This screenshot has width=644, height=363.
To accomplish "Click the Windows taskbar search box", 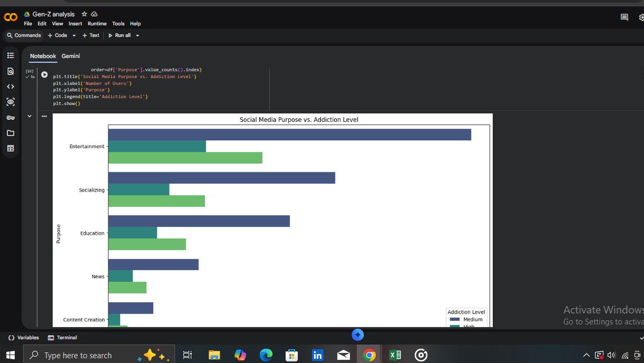I will tap(99, 355).
